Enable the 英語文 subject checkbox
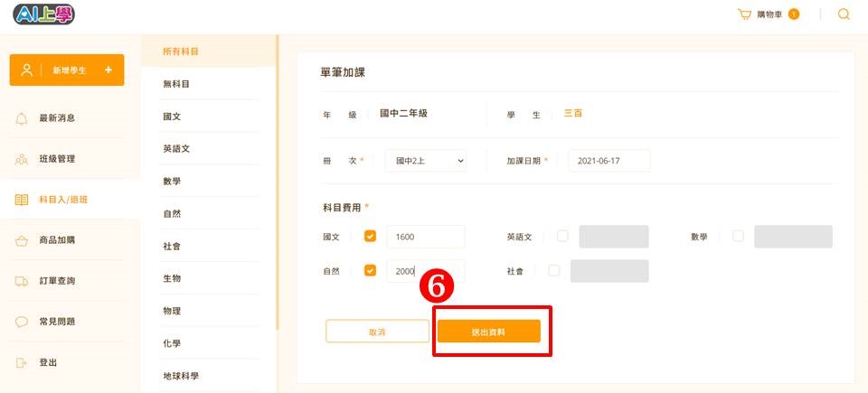Screen dimensions: 868x393 click(x=562, y=237)
